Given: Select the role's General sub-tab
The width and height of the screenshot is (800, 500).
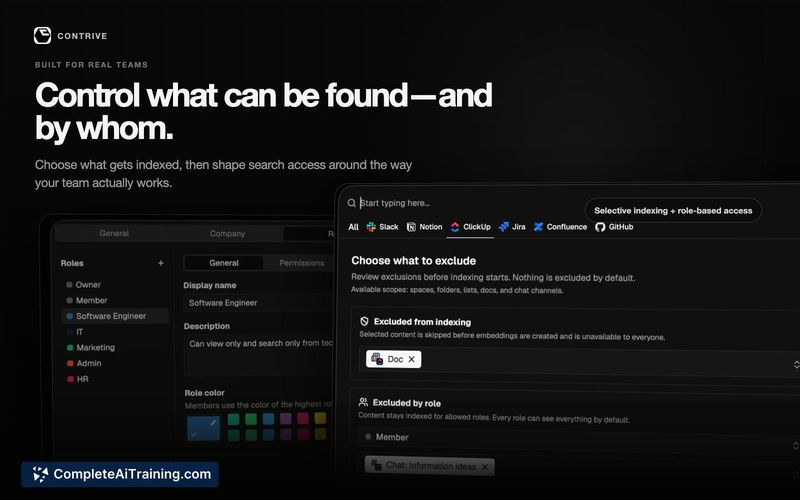Looking at the screenshot, I should 224,263.
